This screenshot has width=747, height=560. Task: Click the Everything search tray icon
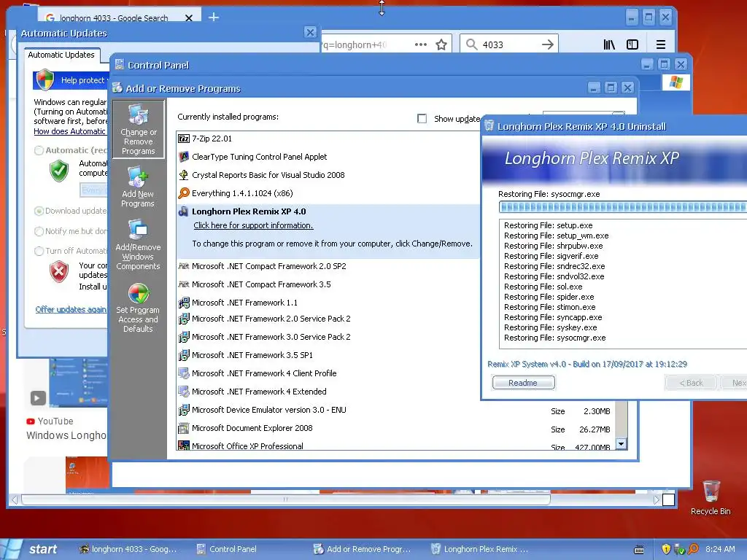pos(693,549)
